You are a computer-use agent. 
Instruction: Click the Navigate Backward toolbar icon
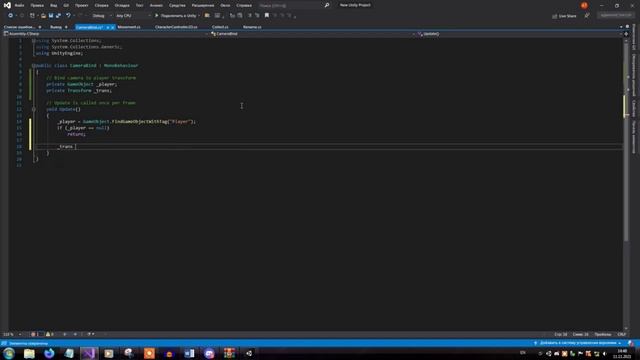pyautogui.click(x=11, y=16)
